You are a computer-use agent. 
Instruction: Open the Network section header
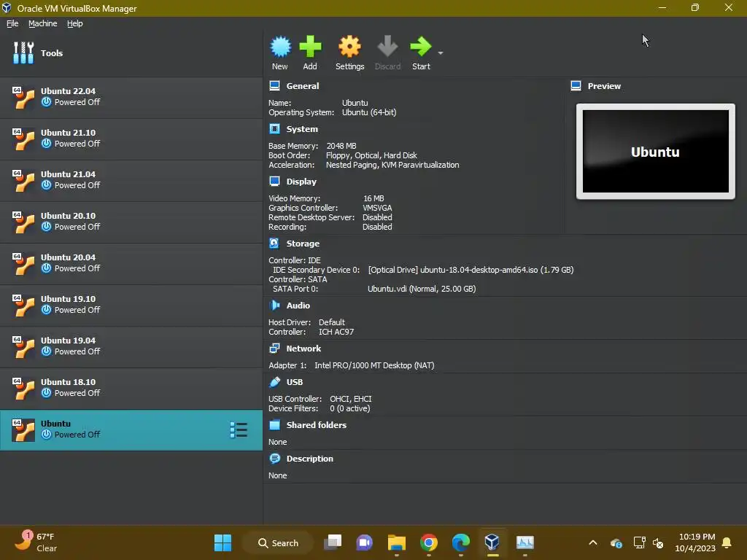303,349
